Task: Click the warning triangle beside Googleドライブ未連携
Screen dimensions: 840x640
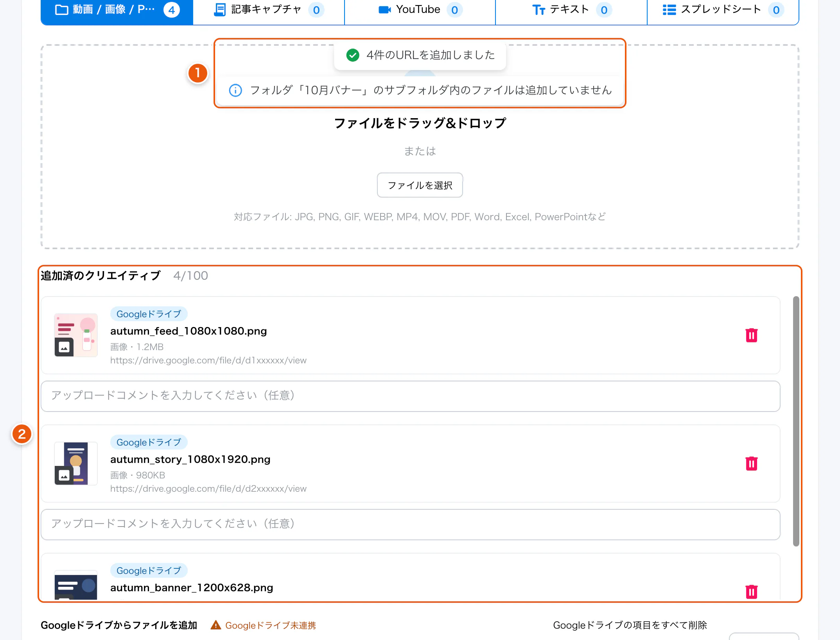Action: [215, 625]
